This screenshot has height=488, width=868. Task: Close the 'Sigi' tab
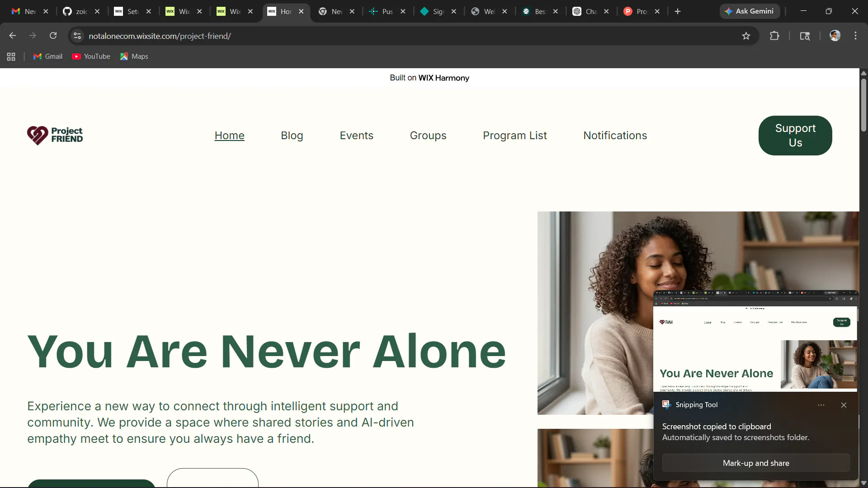(454, 11)
